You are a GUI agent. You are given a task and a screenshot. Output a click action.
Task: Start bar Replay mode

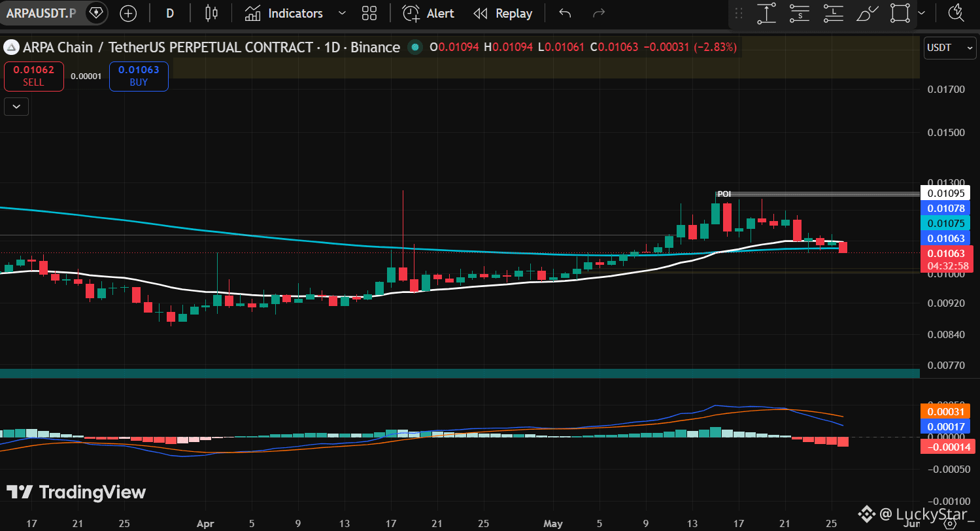(x=503, y=13)
